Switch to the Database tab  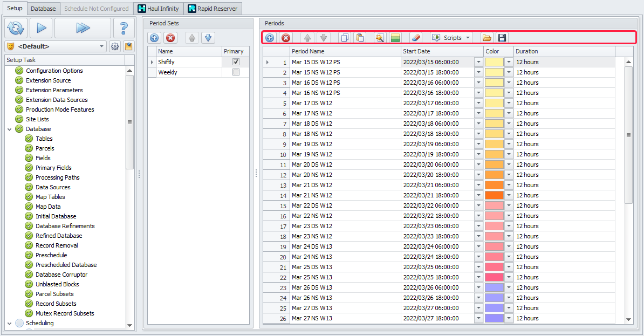point(43,9)
